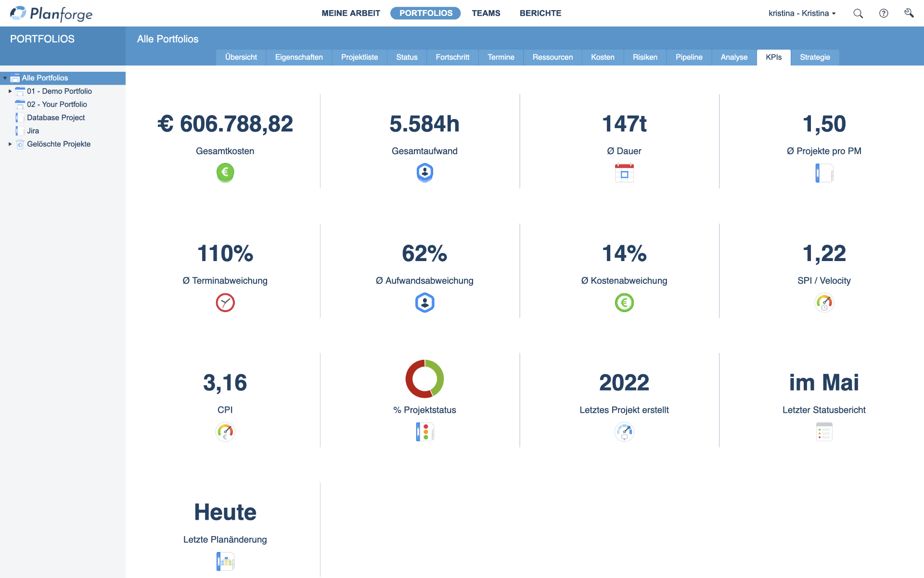Select the Strategie tab
Viewport: 924px width, 578px height.
pos(815,57)
